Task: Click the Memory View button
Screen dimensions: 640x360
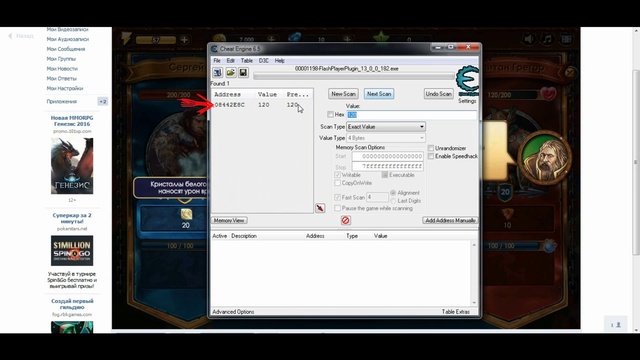Action: tap(229, 220)
